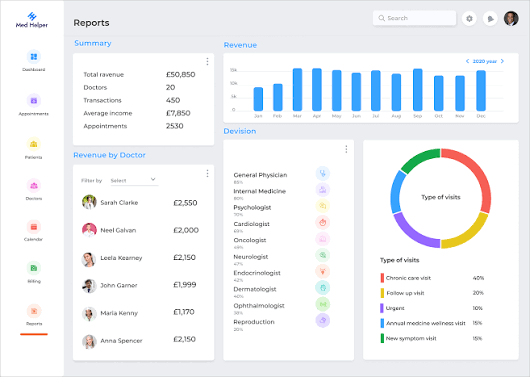Screen dimensions: 530x377
Task: Click the General Physician stethoscope icon
Action: pos(323,173)
